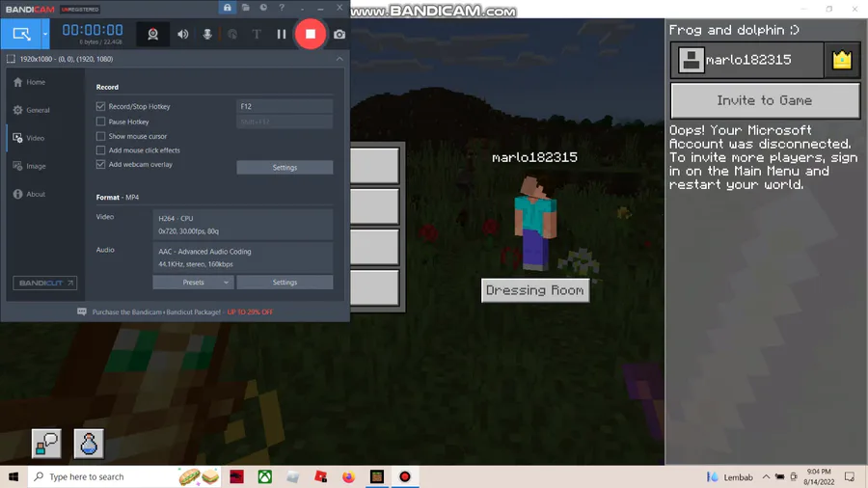Click the mouse cursor effects icon
This screenshot has height=488, width=868.
[231, 34]
